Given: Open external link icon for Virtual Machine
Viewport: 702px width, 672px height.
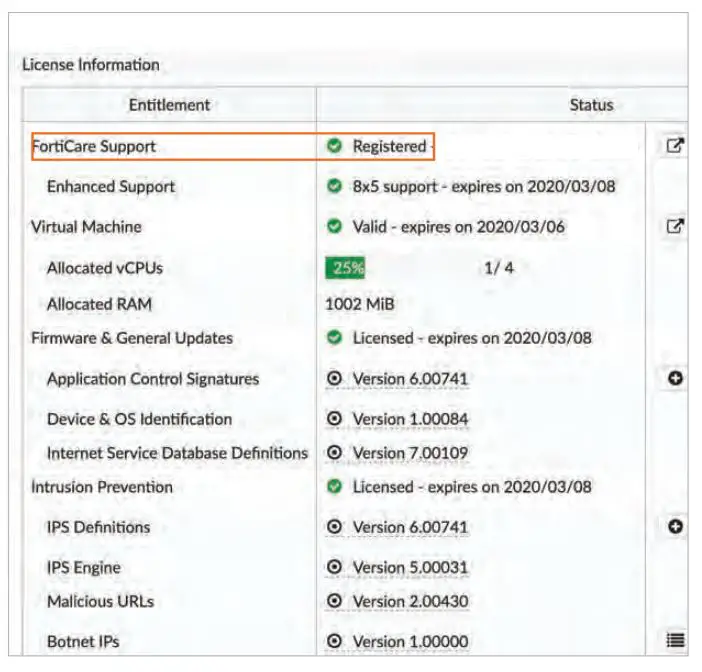Looking at the screenshot, I should click(675, 227).
